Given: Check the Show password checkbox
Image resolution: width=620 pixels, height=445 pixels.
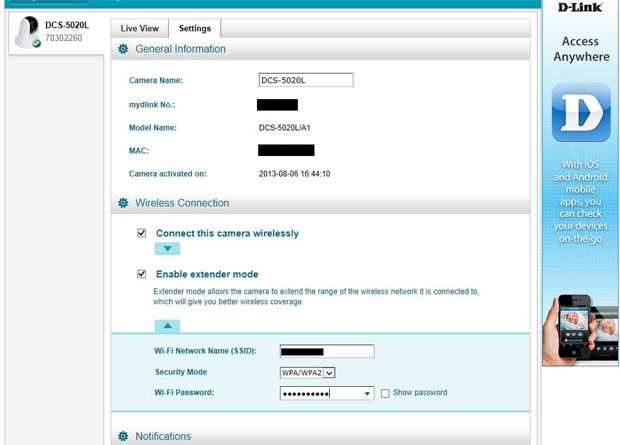Looking at the screenshot, I should (385, 393).
